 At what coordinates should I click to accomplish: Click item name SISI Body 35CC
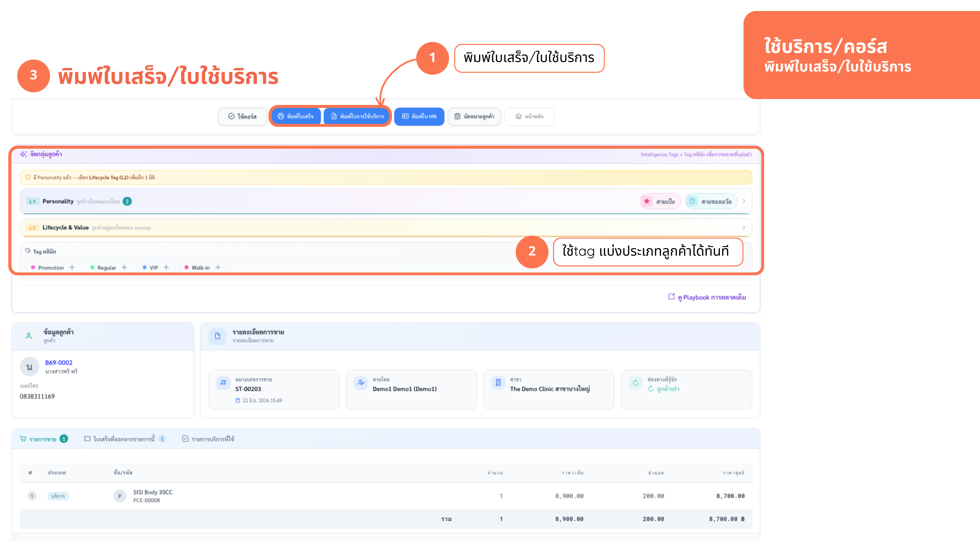[153, 492]
